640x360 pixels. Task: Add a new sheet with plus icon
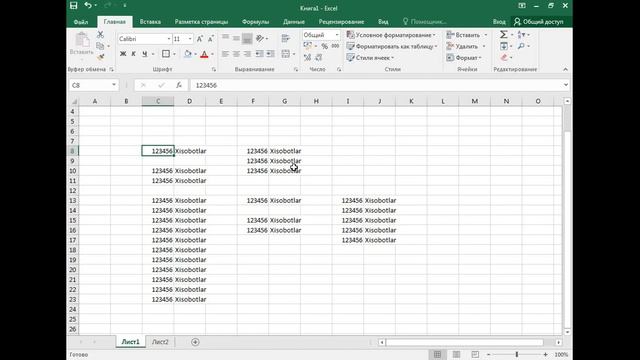pos(195,342)
